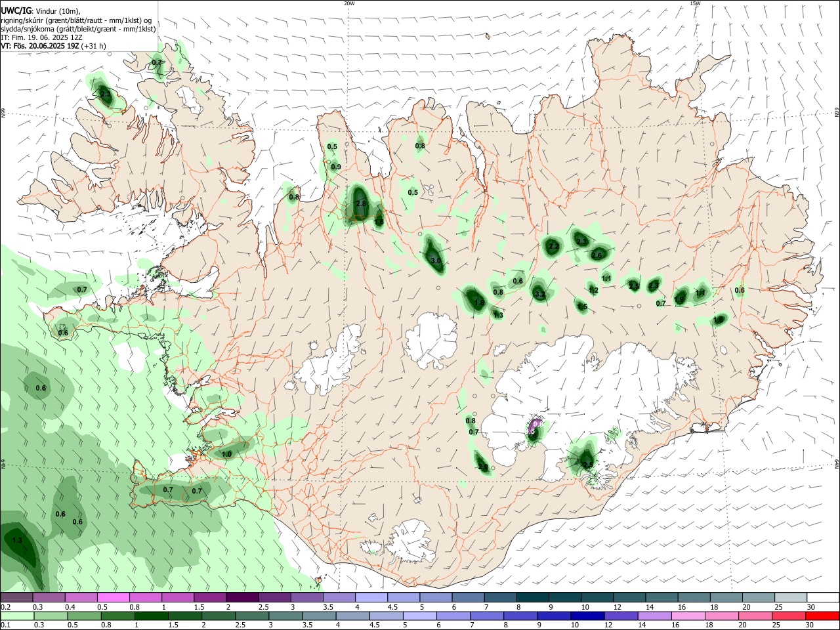Click the '20W' longitude label
The height and width of the screenshot is (630, 840).
tap(349, 3)
